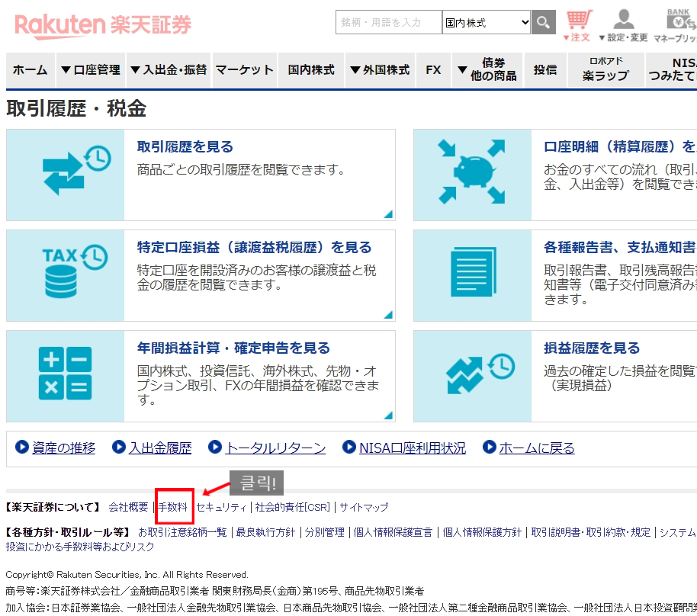Open お取引注意銘柄一覧 link
The height and width of the screenshot is (616, 697).
pos(182,532)
